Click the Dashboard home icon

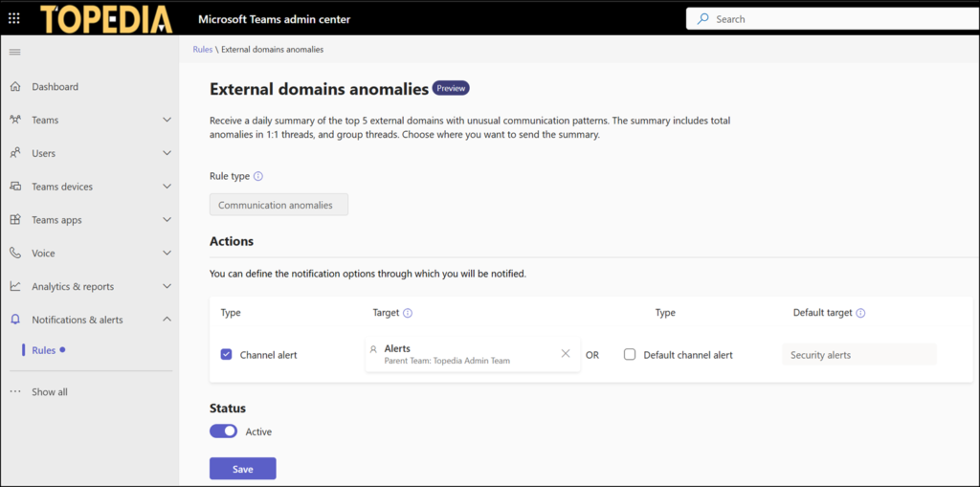tap(15, 86)
